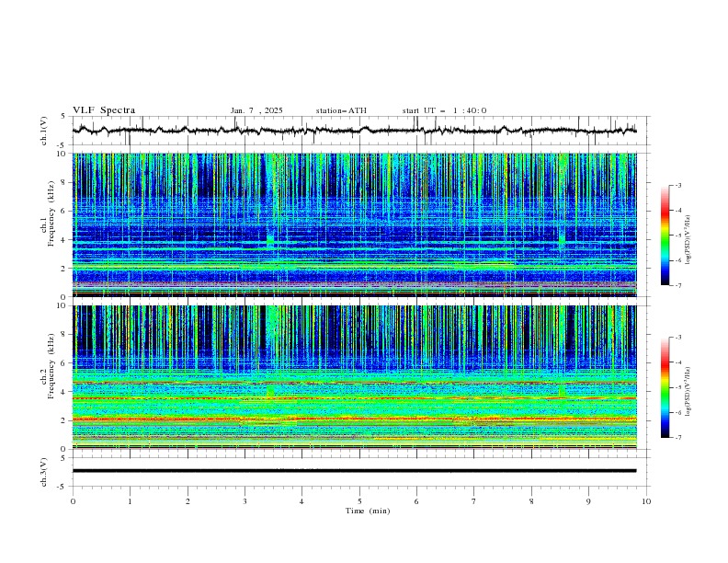The image size is (728, 563).
Task: Click the "8" tick on ch.2 frequency axis
Action: point(64,335)
